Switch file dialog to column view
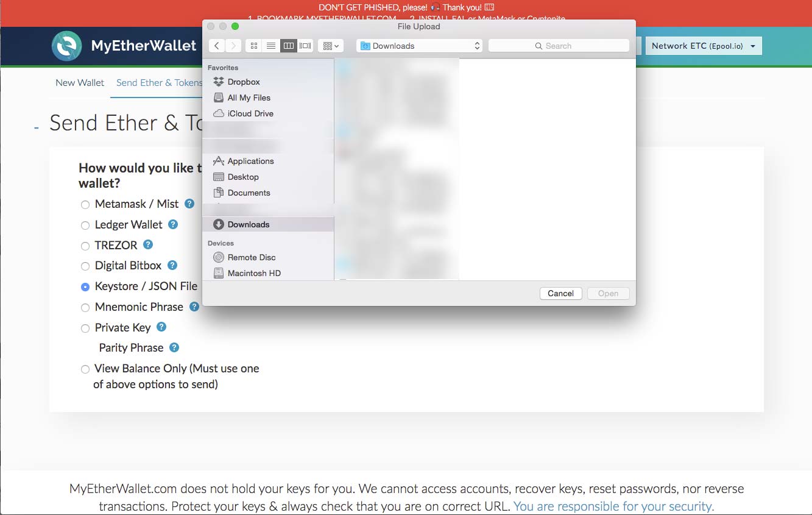 click(289, 46)
